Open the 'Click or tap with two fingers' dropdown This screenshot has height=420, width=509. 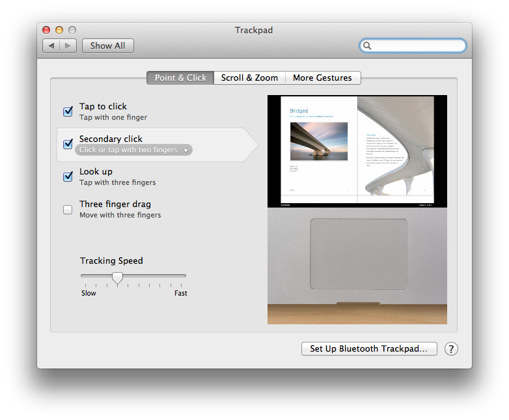tap(133, 150)
